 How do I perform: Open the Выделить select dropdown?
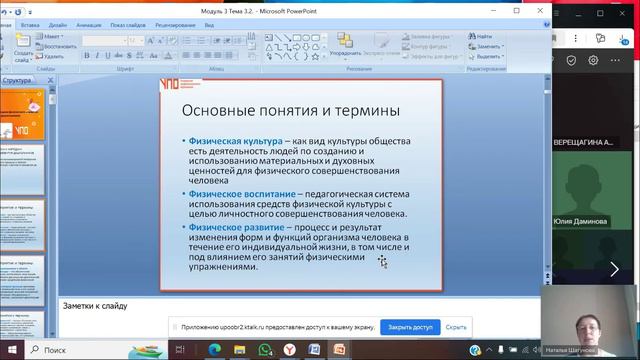(x=486, y=56)
